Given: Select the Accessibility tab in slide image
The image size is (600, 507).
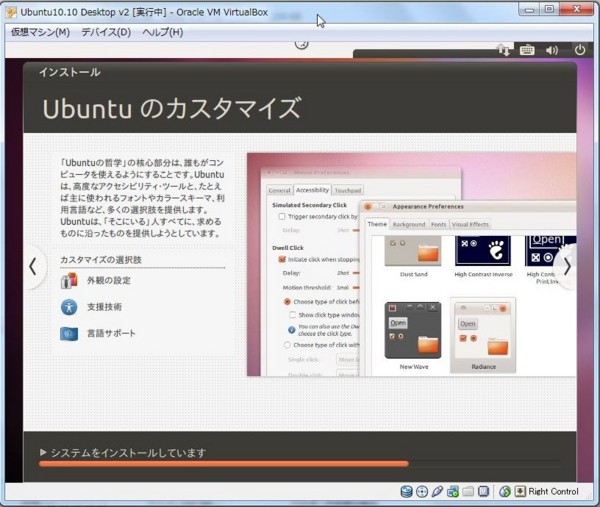Looking at the screenshot, I should pyautogui.click(x=312, y=190).
